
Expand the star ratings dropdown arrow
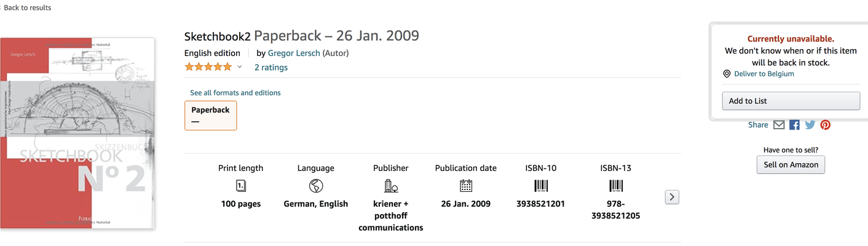[240, 67]
